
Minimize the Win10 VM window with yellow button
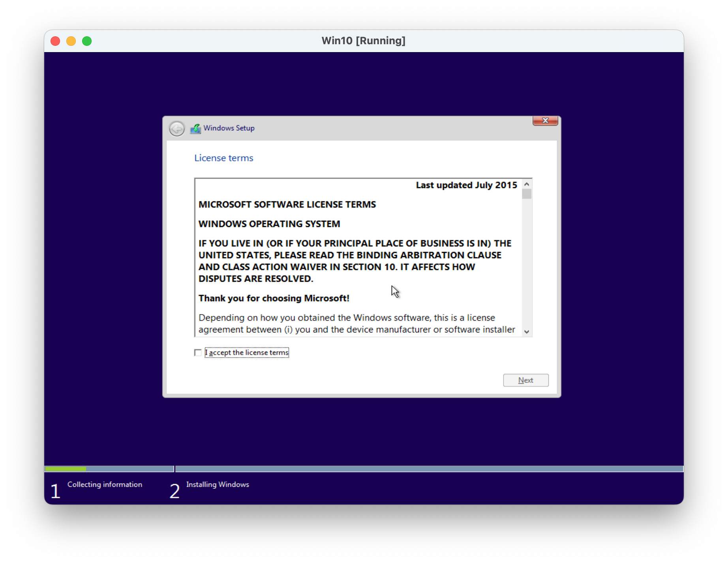71,41
